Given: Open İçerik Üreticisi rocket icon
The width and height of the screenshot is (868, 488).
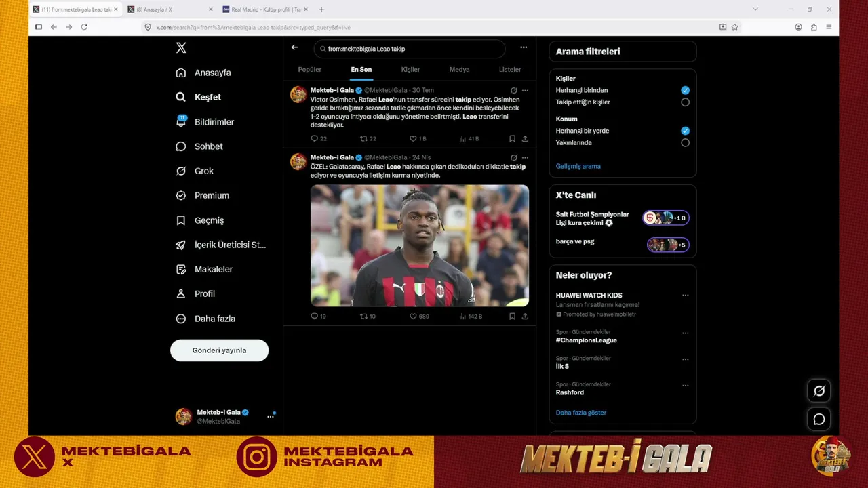Looking at the screenshot, I should coord(181,245).
